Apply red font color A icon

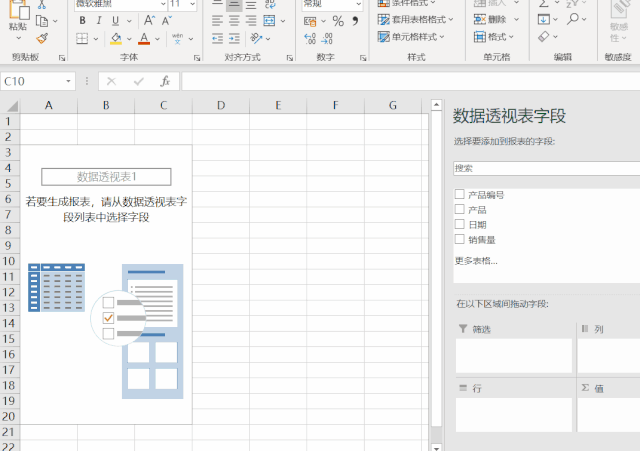point(144,39)
